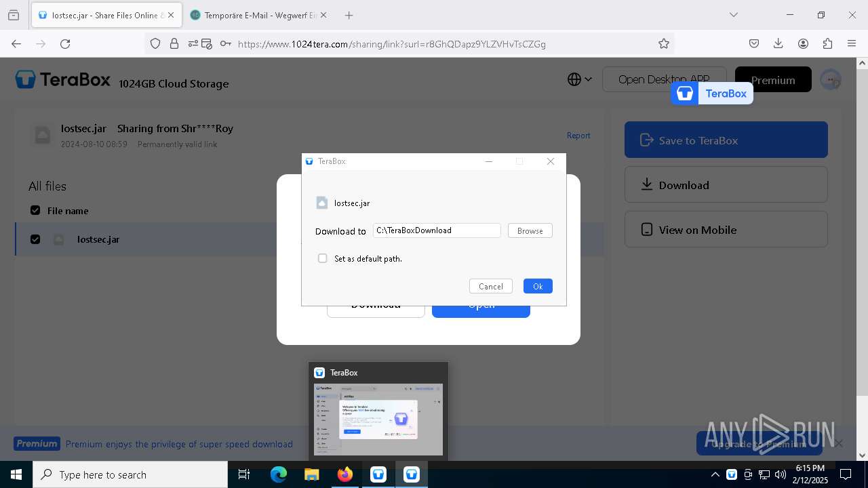Close the bottom Premium banner
Image resolution: width=868 pixels, height=488 pixels.
coord(839,443)
